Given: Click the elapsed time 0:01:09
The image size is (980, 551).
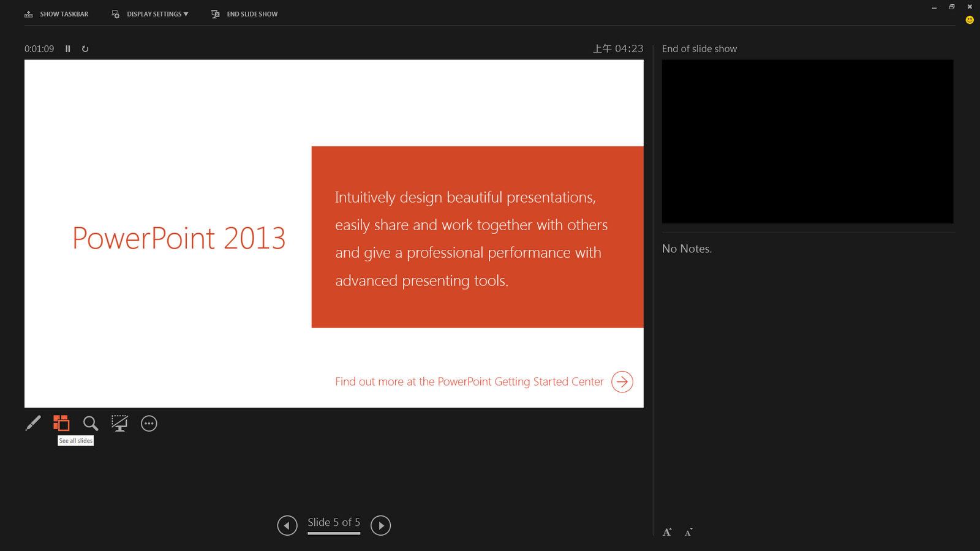Looking at the screenshot, I should [39, 49].
